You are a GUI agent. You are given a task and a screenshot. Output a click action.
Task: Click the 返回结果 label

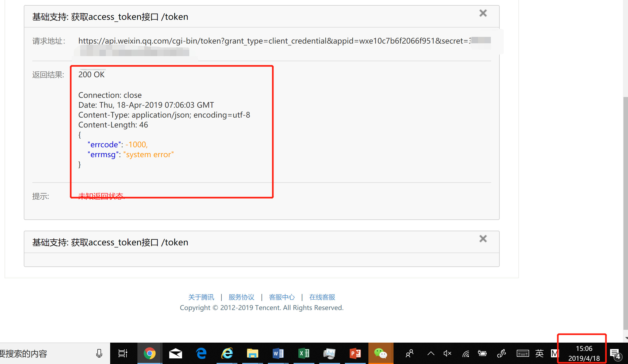coord(48,75)
